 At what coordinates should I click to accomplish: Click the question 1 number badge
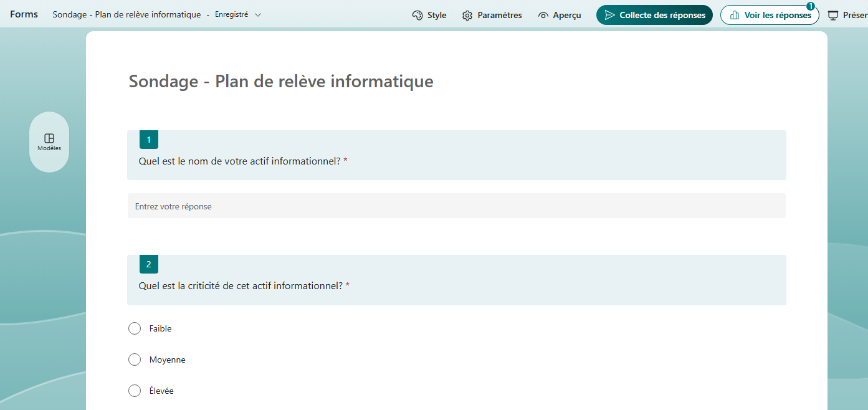[148, 140]
